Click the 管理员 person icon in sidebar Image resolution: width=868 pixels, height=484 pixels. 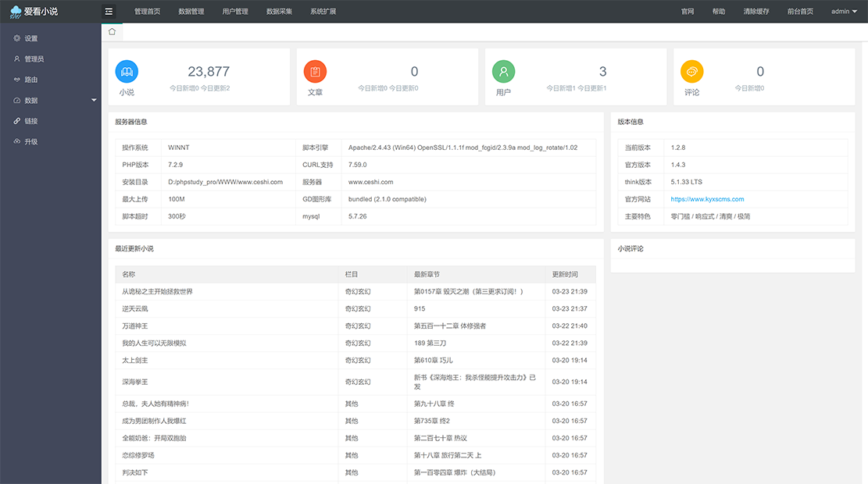click(17, 58)
